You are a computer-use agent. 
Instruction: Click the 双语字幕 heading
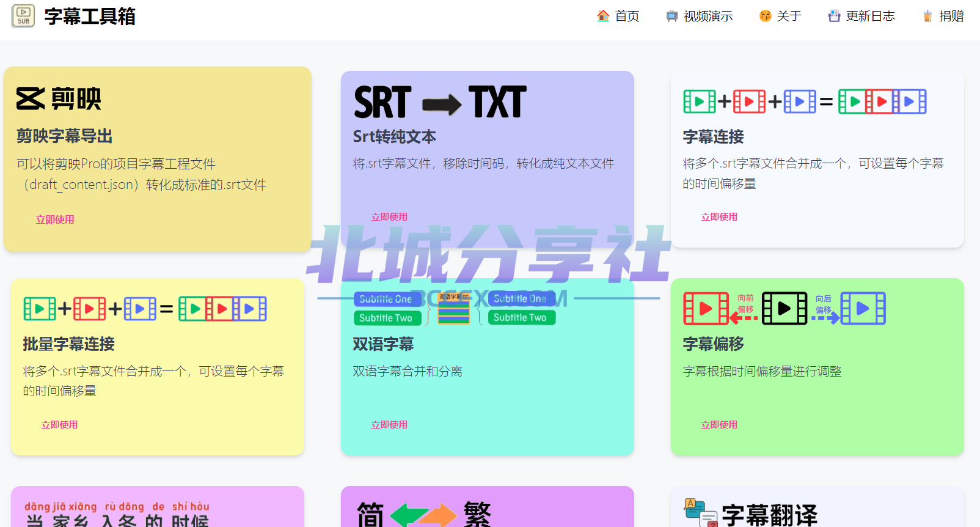tap(384, 344)
